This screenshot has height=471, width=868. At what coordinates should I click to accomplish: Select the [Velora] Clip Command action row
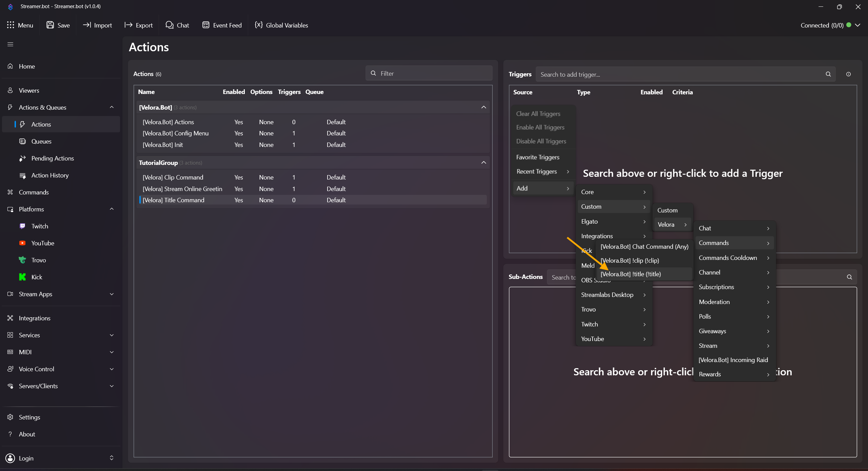click(173, 177)
